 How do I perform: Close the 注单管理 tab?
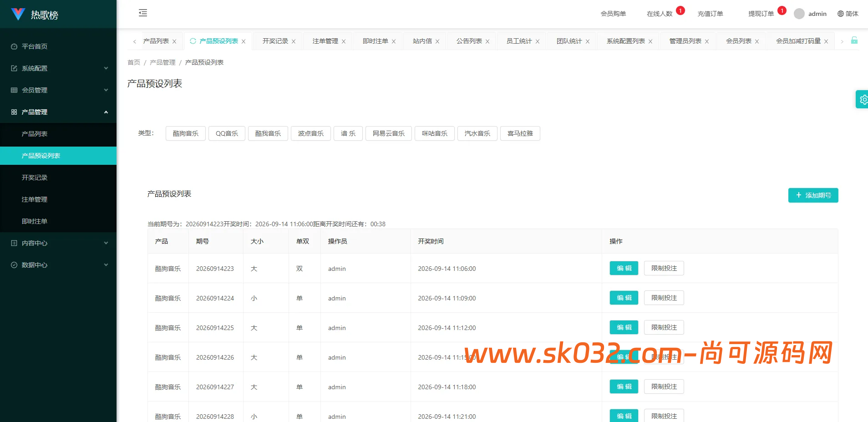click(344, 41)
